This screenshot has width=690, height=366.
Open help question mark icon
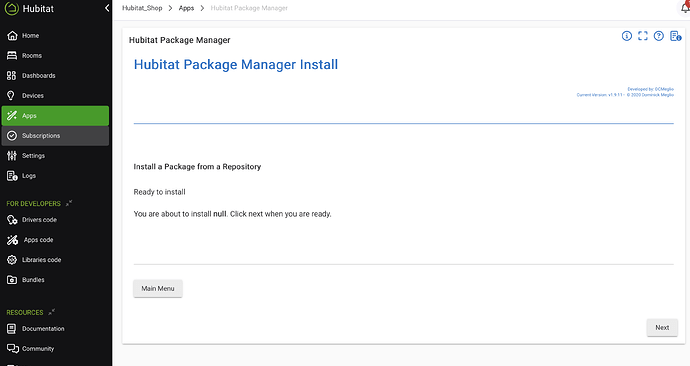tap(659, 36)
